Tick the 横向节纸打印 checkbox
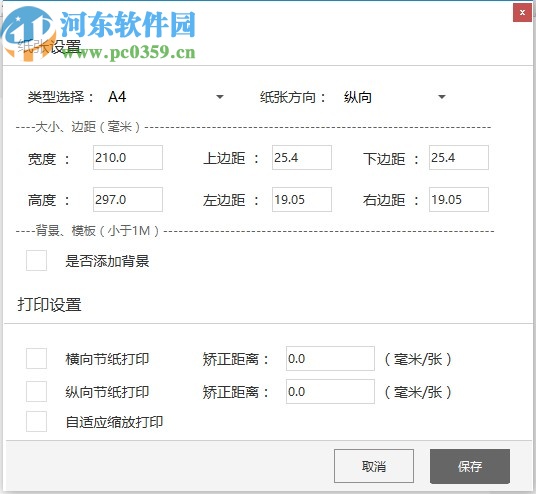 [x=37, y=358]
